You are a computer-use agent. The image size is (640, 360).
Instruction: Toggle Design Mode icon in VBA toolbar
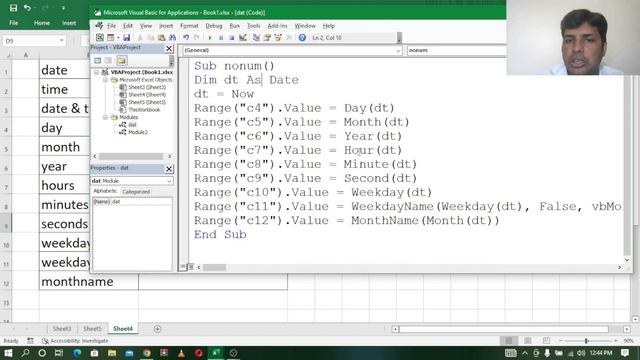coord(243,38)
